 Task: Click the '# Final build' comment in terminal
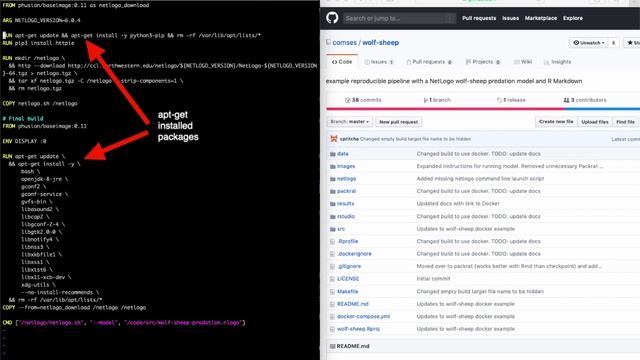[x=23, y=118]
